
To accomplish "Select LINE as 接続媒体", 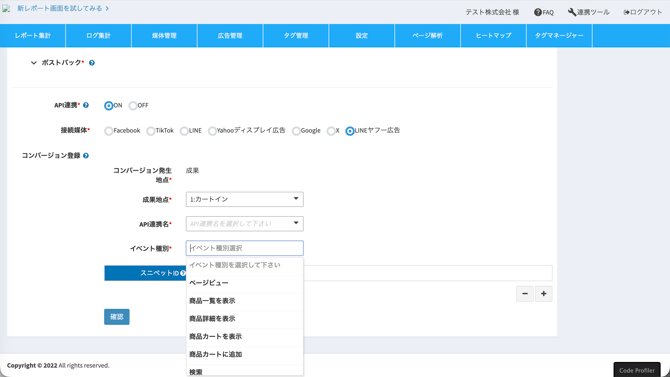I will pos(184,131).
